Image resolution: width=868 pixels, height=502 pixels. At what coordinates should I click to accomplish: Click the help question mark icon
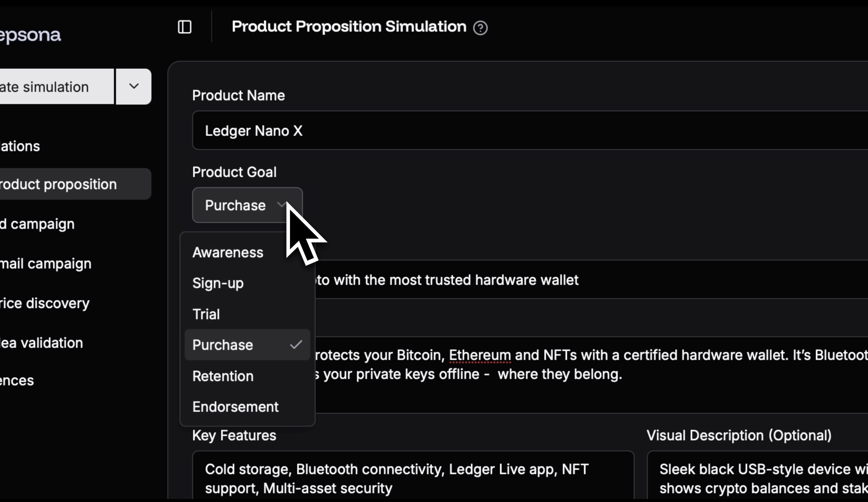(x=480, y=28)
